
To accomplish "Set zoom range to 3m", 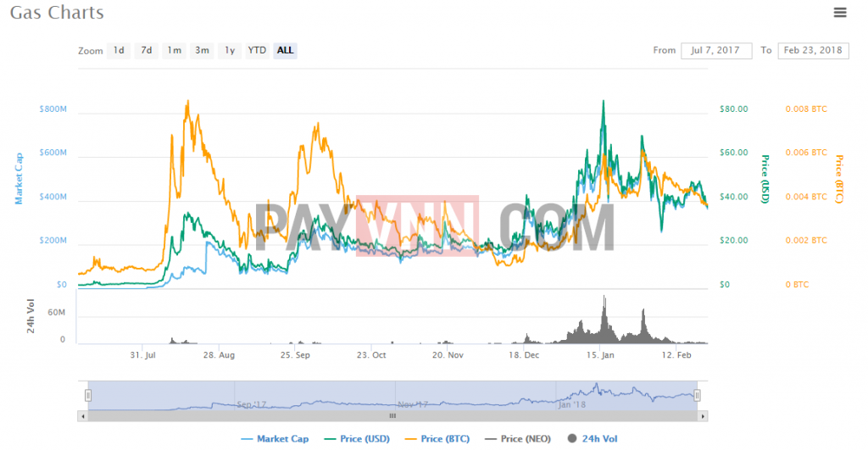I will tap(202, 50).
